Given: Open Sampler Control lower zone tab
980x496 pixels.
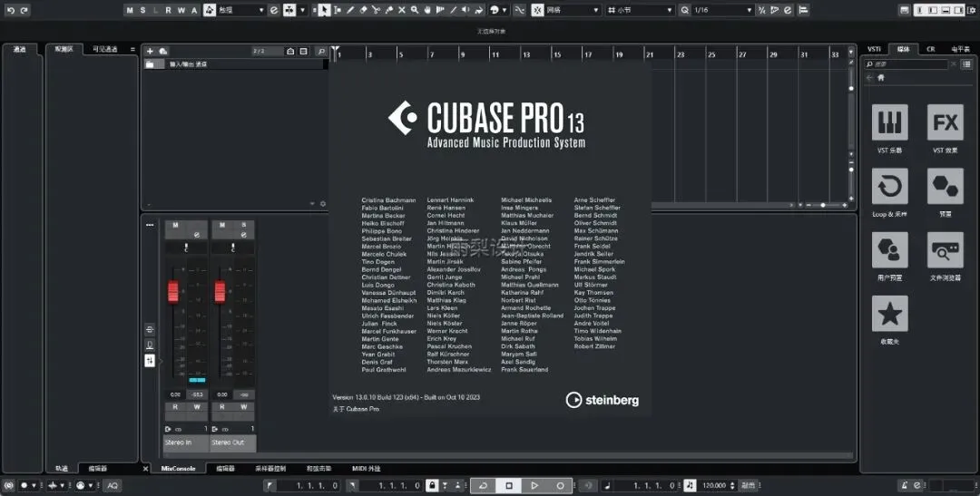Looking at the screenshot, I should (270, 469).
